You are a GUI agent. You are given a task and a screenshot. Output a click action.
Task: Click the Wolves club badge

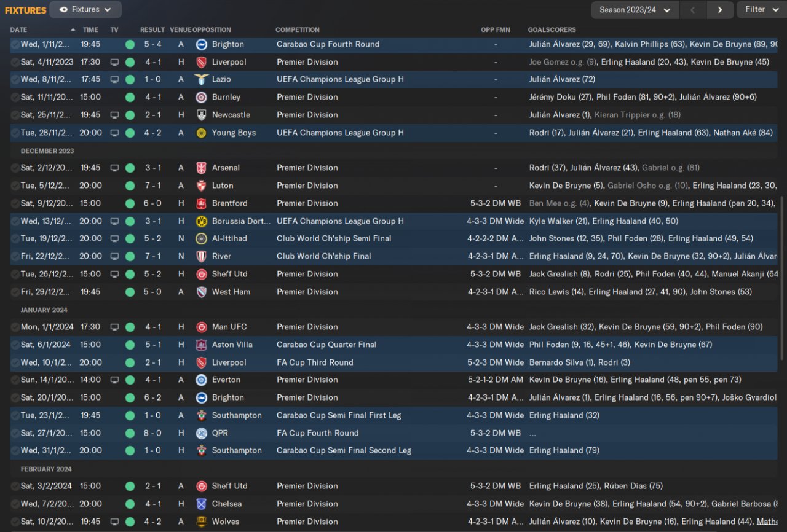(201, 522)
